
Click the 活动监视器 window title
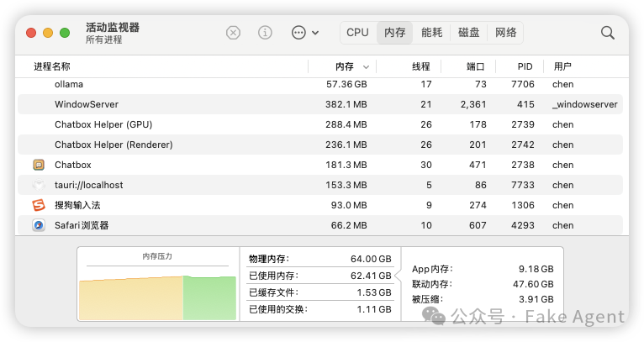pos(113,27)
